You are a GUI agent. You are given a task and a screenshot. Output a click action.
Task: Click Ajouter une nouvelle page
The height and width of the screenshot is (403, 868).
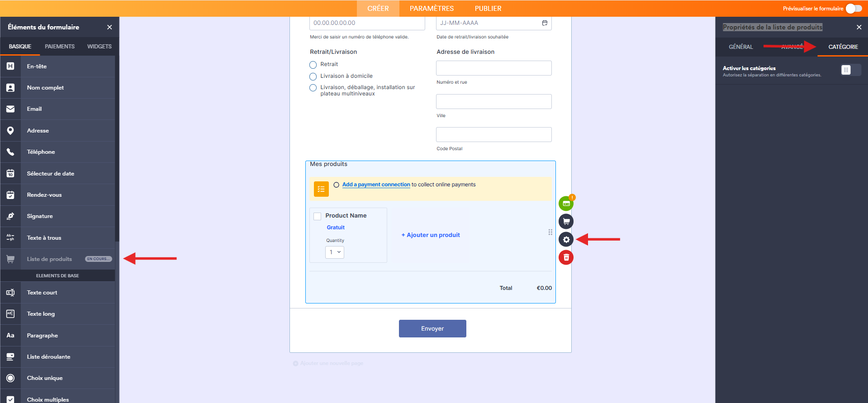click(x=328, y=364)
